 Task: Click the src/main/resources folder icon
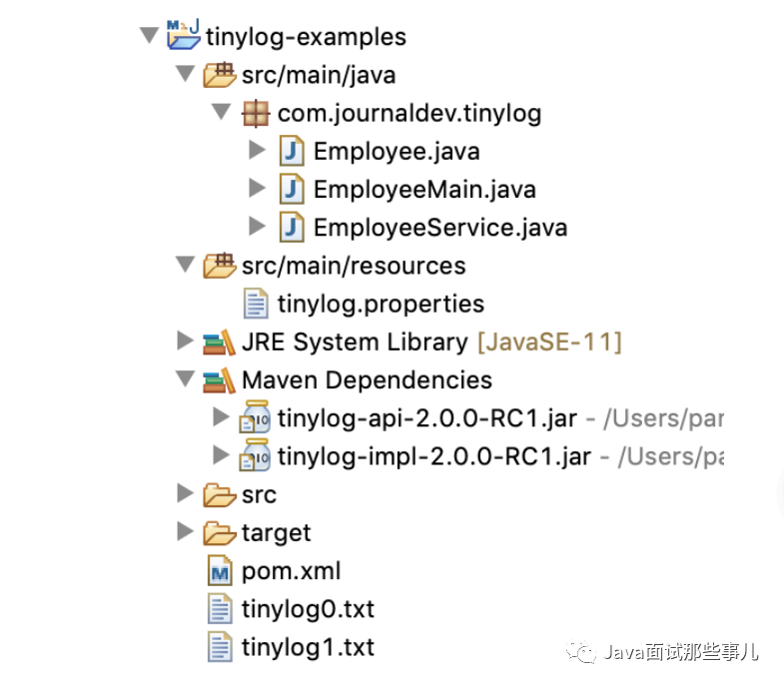[x=220, y=266]
